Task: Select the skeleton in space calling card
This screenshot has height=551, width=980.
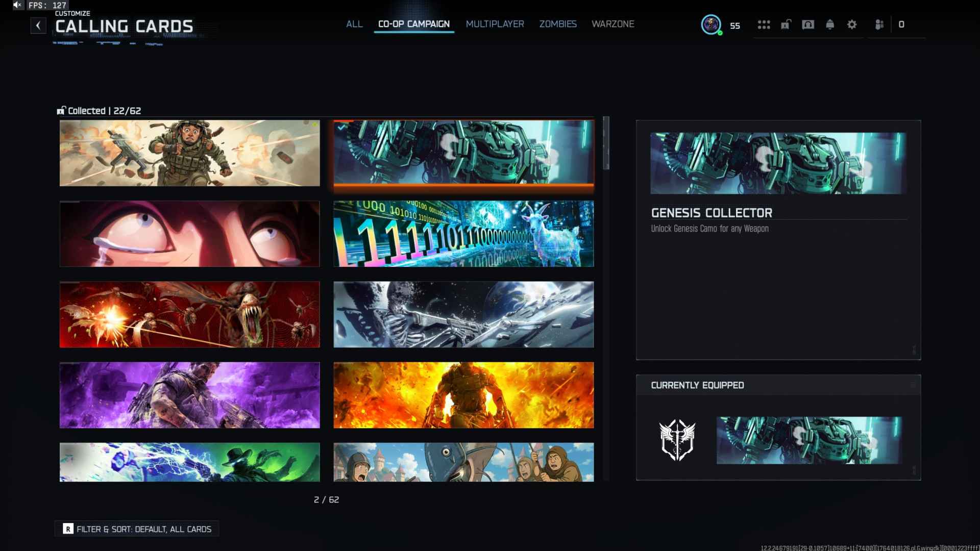Action: (x=463, y=314)
